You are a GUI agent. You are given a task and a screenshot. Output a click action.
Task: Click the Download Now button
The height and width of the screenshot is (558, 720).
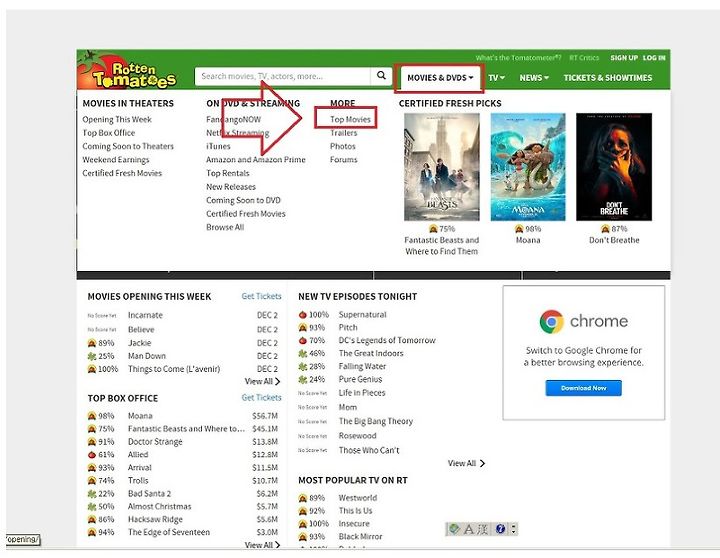point(583,388)
